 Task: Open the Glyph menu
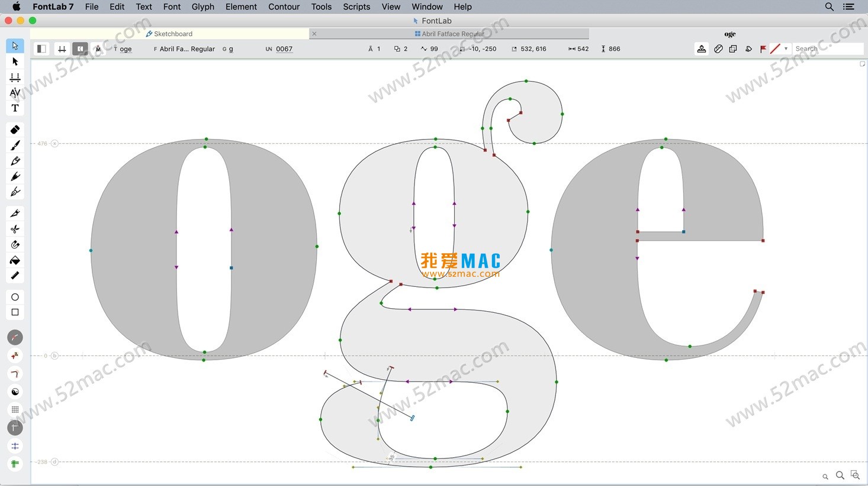coord(203,7)
